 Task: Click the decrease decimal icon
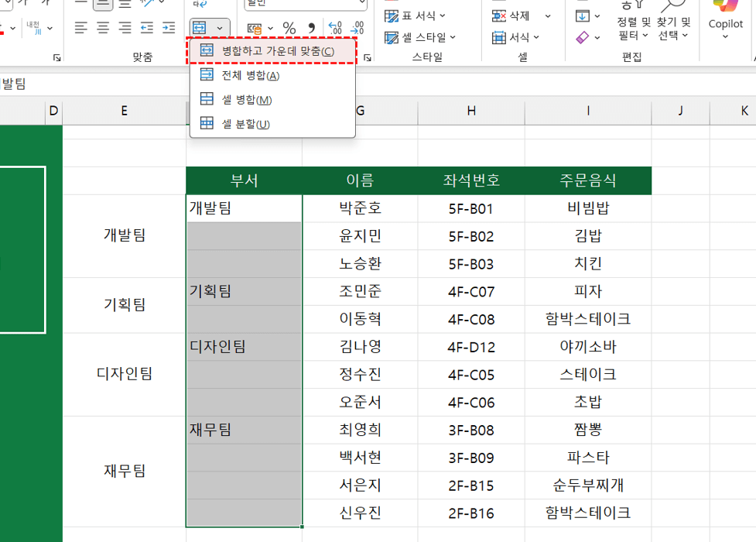point(357,29)
